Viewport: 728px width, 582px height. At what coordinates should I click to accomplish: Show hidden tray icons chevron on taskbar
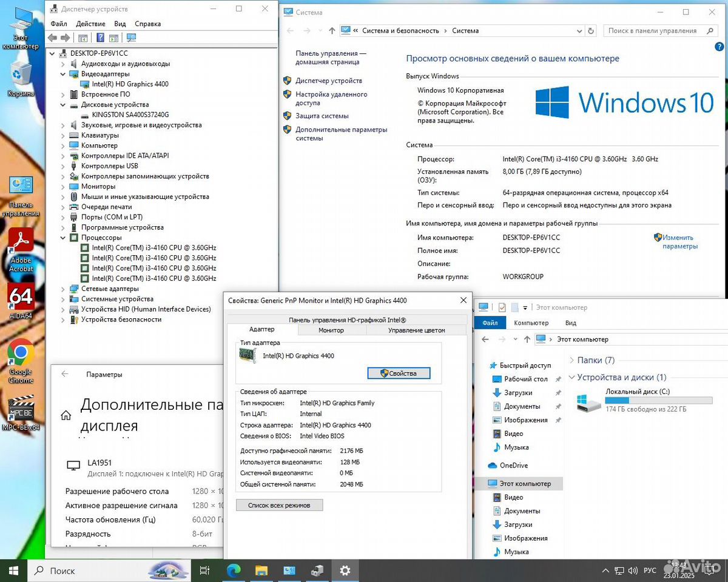pyautogui.click(x=605, y=570)
